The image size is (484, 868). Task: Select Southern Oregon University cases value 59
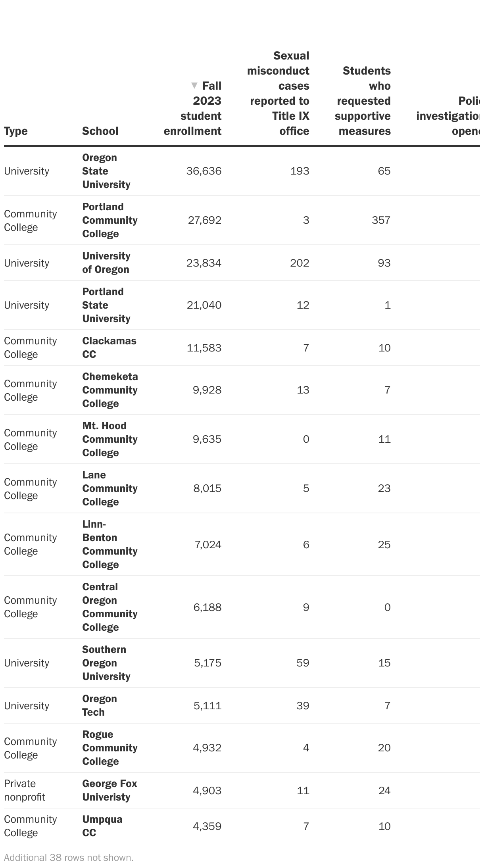[303, 663]
